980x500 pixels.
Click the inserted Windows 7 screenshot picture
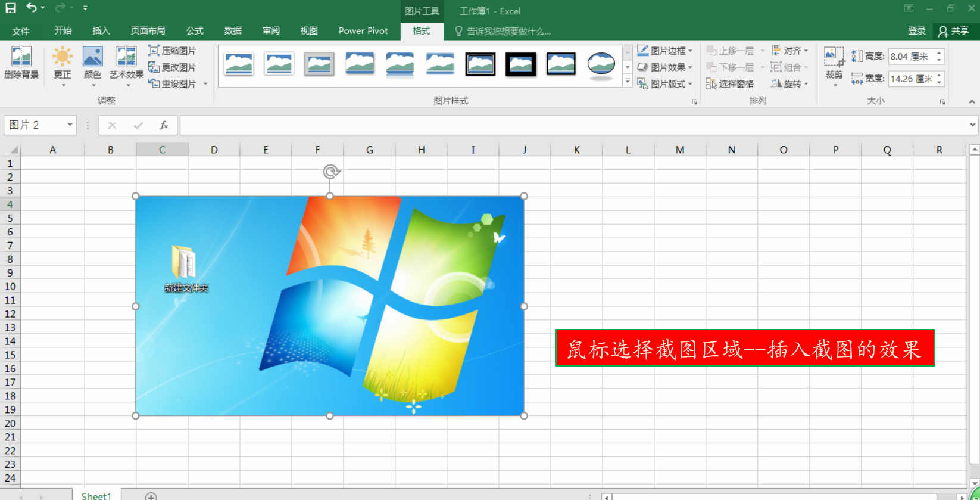coord(330,306)
